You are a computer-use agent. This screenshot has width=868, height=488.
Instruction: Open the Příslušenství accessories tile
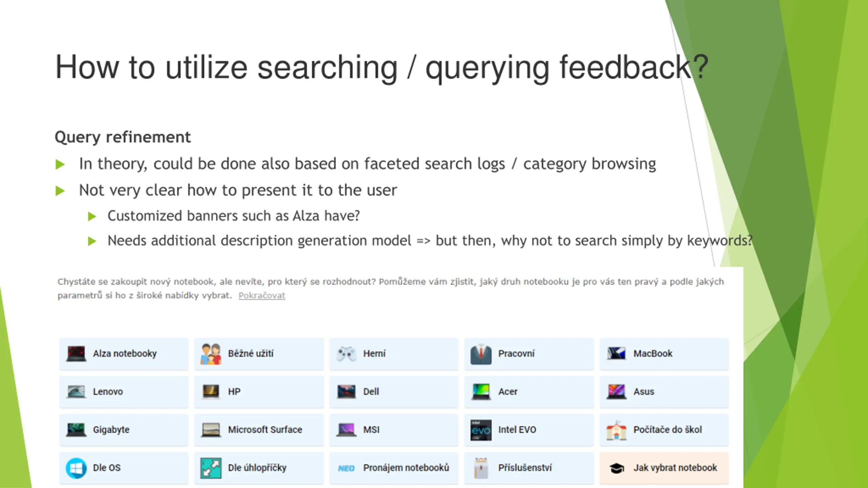pyautogui.click(x=529, y=468)
